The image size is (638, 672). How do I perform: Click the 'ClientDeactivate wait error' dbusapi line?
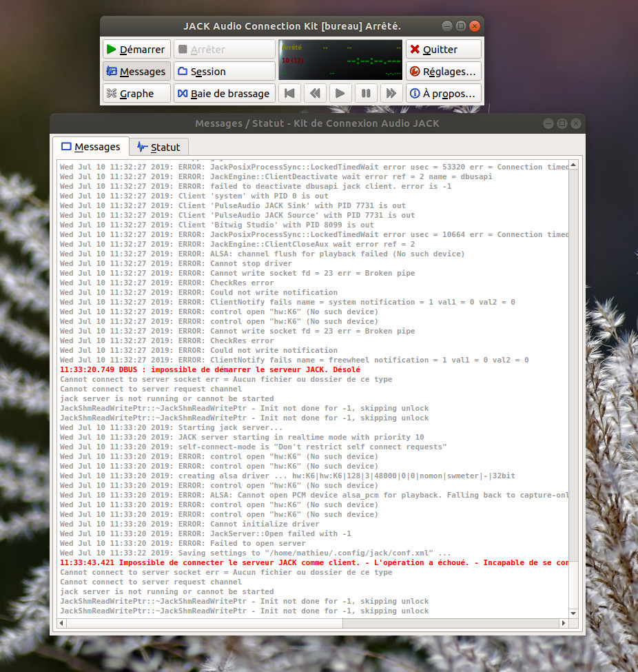pyautogui.click(x=276, y=176)
